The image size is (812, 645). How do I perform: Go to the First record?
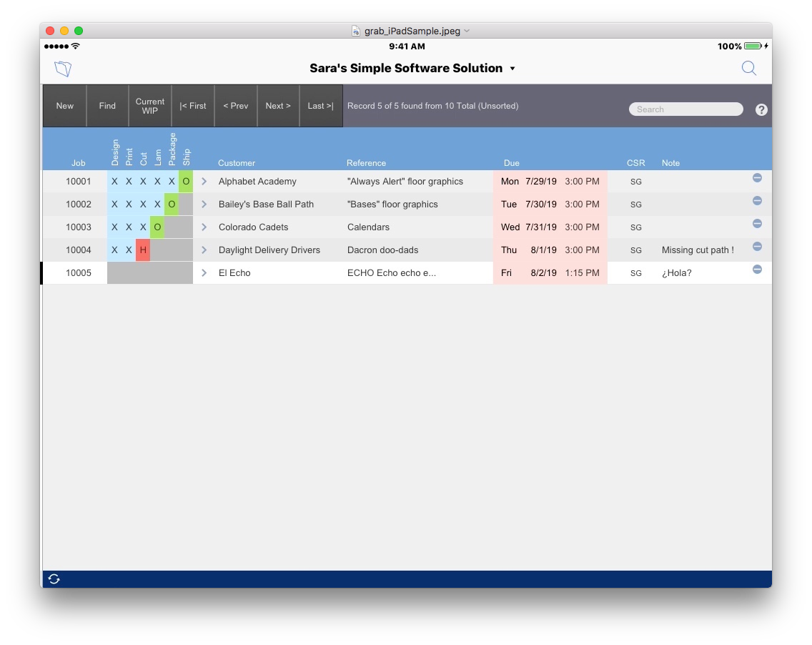193,106
